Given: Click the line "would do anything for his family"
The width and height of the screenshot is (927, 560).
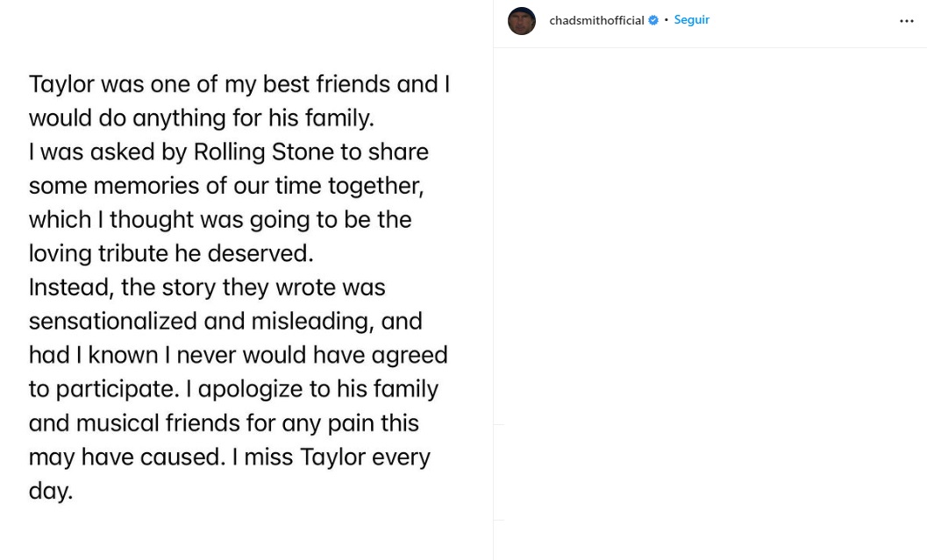Looking at the screenshot, I should click(201, 117).
